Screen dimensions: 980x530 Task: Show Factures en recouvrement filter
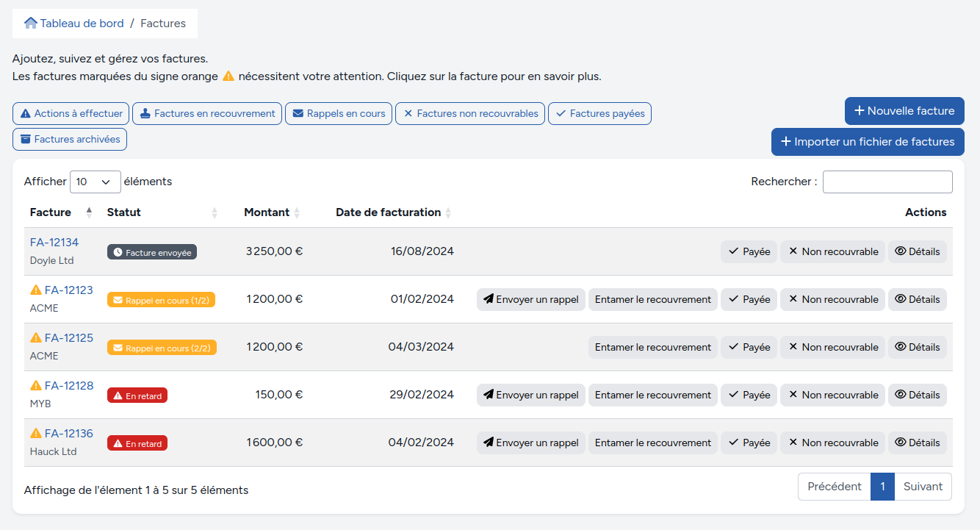[x=207, y=114]
